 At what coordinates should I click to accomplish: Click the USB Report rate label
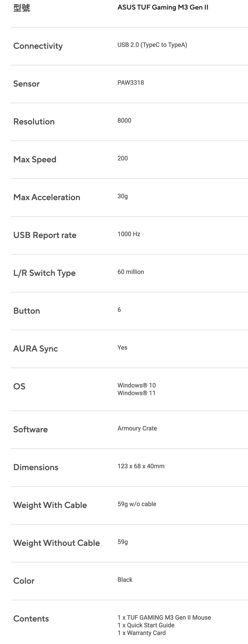point(45,235)
